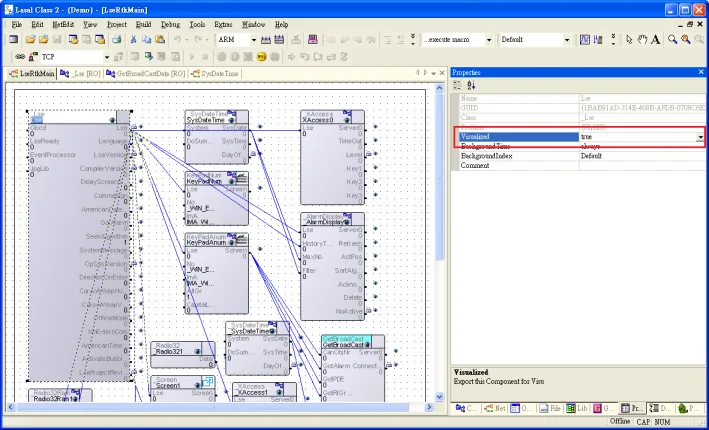The height and width of the screenshot is (430, 709).
Task: Close the active document tab with X
Action: pyautogui.click(x=442, y=73)
